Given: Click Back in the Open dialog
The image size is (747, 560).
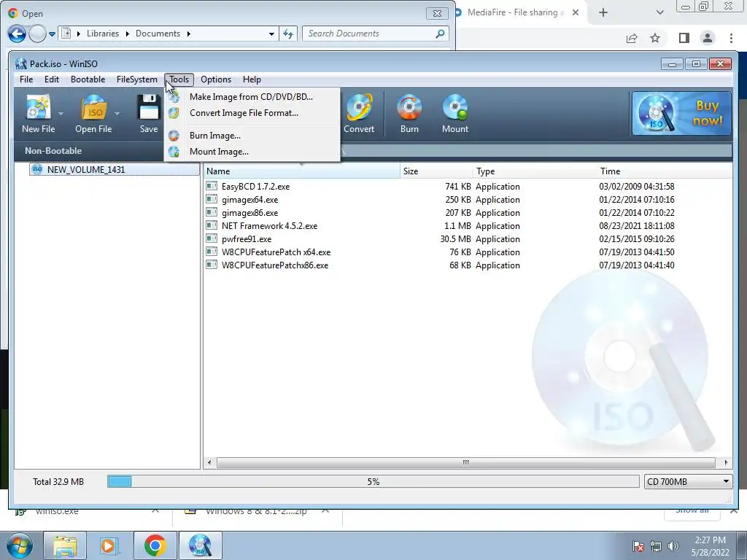Looking at the screenshot, I should click(x=18, y=34).
